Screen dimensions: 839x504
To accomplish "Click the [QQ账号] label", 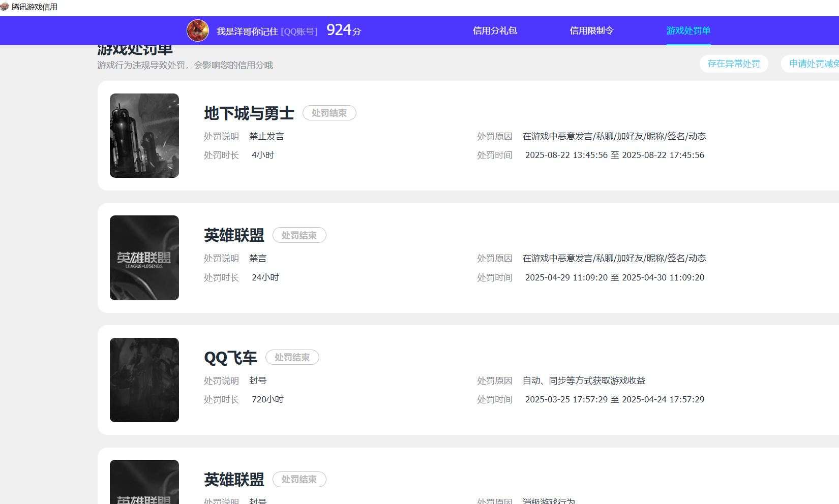I will point(299,31).
